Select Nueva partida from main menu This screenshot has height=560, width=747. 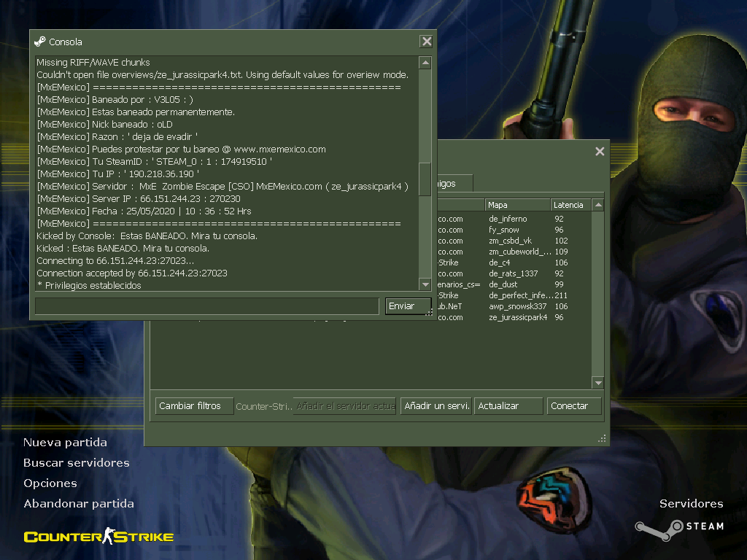click(x=65, y=443)
